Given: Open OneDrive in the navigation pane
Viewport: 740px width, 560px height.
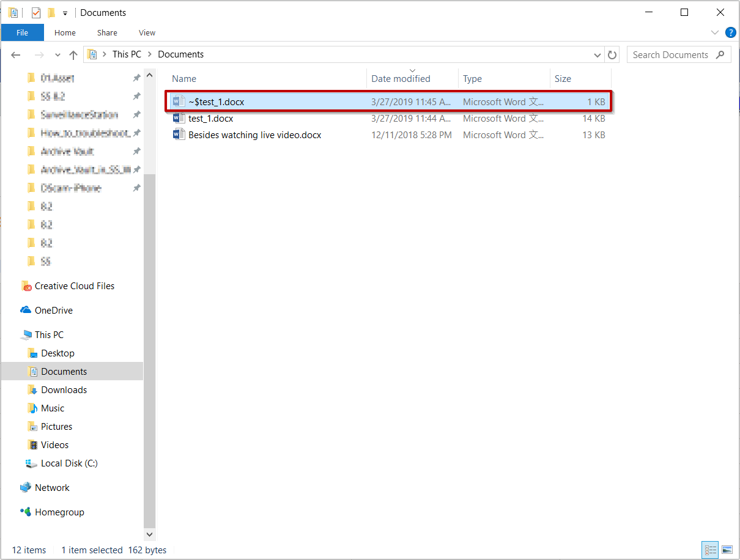Looking at the screenshot, I should (x=53, y=311).
